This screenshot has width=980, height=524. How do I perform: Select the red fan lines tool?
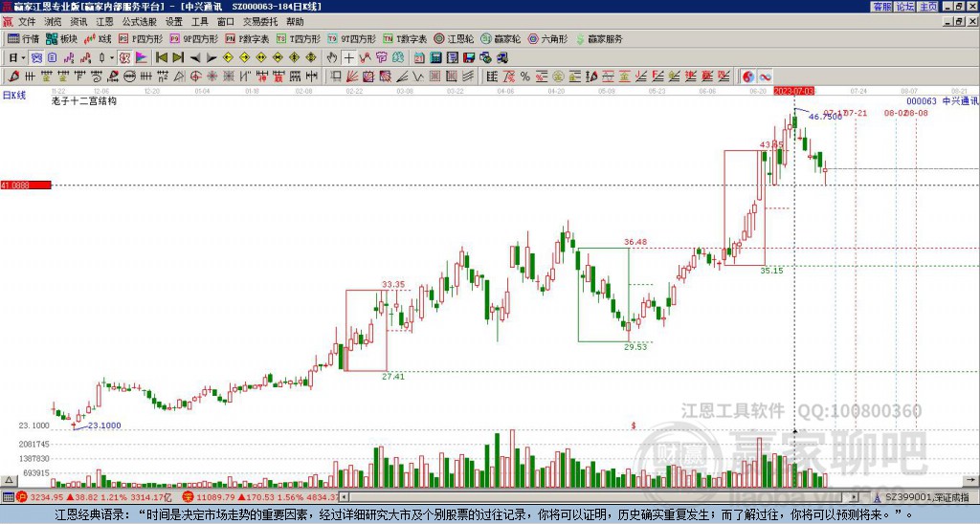(x=352, y=76)
